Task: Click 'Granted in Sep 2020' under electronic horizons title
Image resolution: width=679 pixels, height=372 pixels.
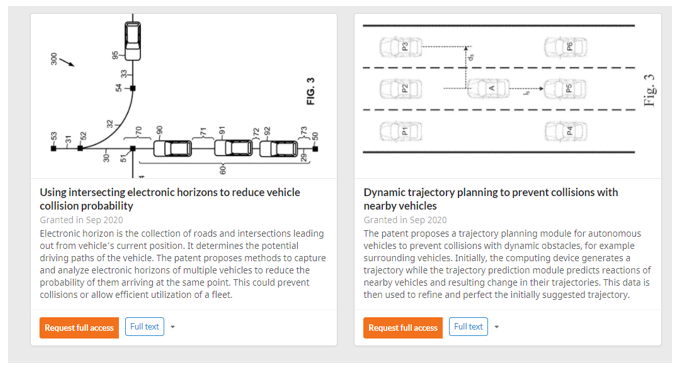Action: click(81, 220)
